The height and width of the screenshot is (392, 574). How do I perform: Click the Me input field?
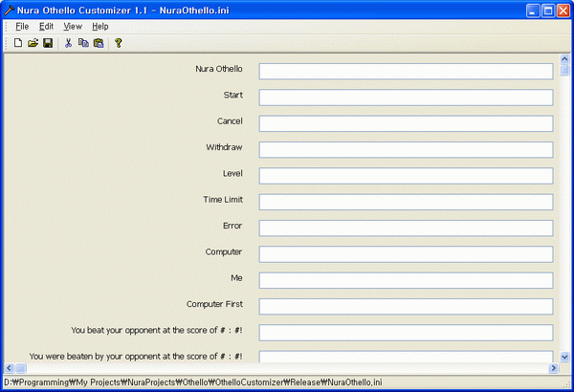pyautogui.click(x=406, y=280)
